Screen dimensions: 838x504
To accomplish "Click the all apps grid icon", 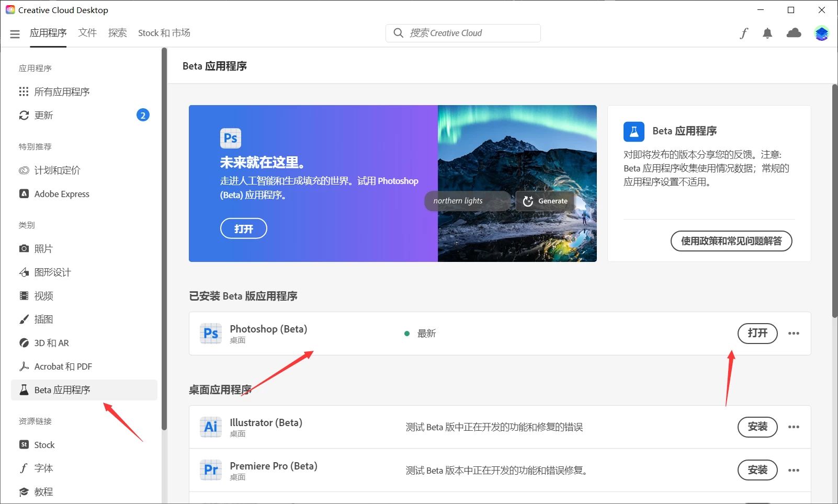I will [24, 92].
